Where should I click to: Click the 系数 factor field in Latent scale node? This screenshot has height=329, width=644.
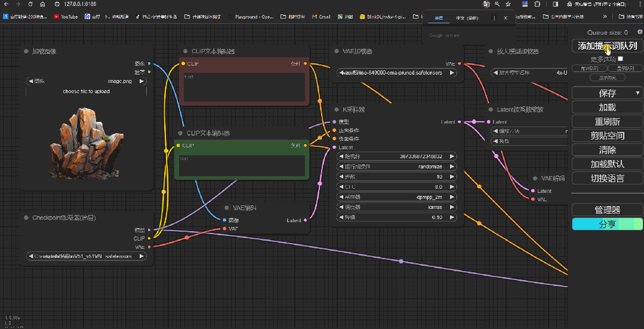[529, 141]
